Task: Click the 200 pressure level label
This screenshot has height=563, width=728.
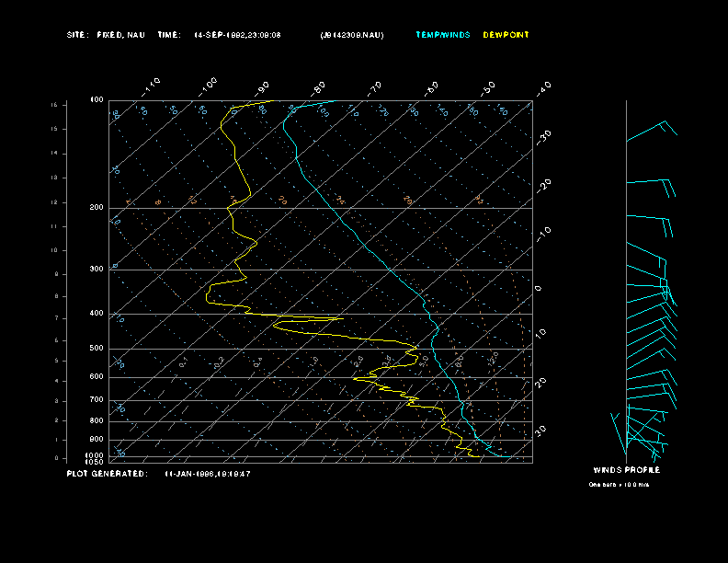Action: (x=97, y=208)
